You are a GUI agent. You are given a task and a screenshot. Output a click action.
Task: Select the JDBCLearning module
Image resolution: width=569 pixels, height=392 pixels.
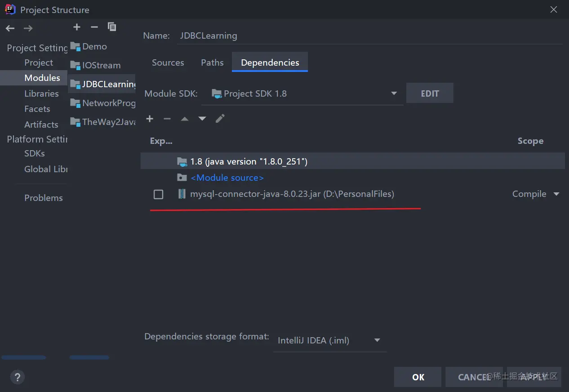pyautogui.click(x=102, y=84)
